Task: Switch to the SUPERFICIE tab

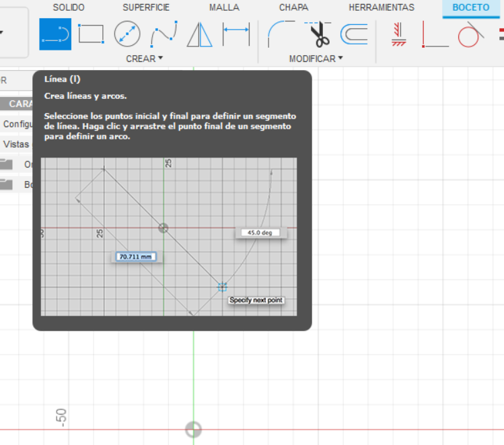Action: click(x=146, y=7)
